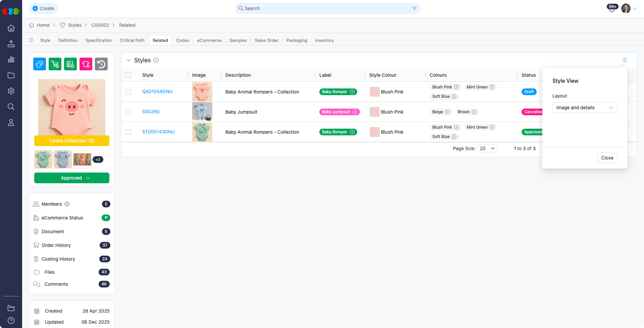Toggle the select-all header checkbox
The image size is (644, 328).
click(128, 75)
